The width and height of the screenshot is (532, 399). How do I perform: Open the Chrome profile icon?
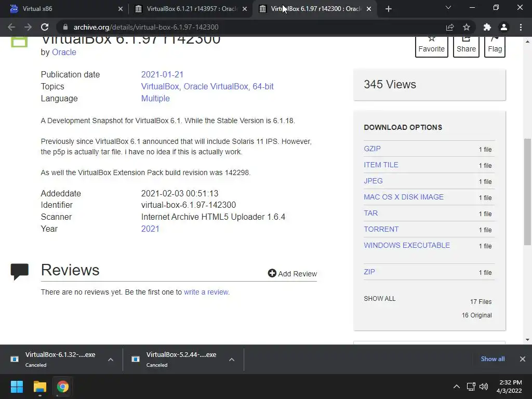[x=504, y=27]
